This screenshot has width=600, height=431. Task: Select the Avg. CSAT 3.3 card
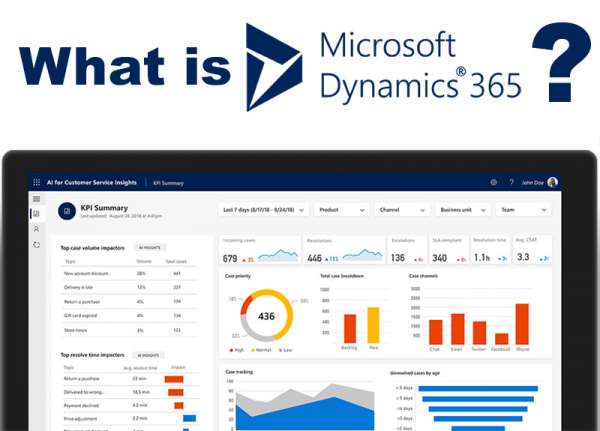pos(532,250)
